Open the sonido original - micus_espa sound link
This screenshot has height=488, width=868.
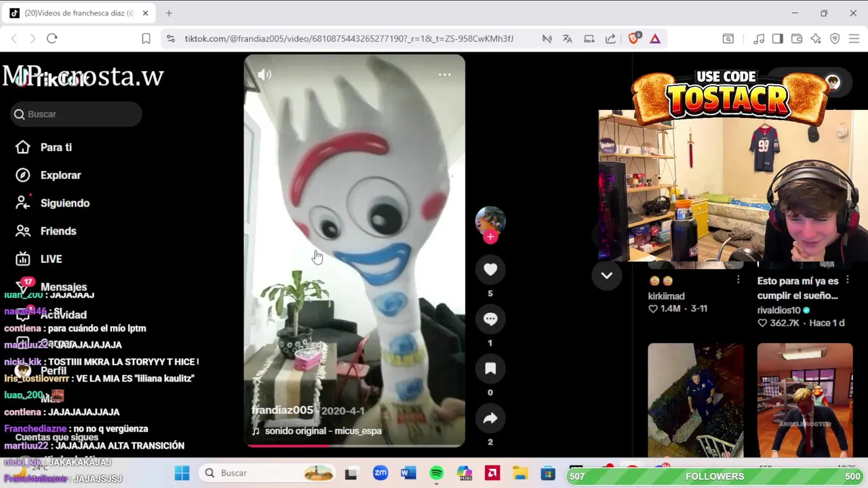tap(323, 430)
